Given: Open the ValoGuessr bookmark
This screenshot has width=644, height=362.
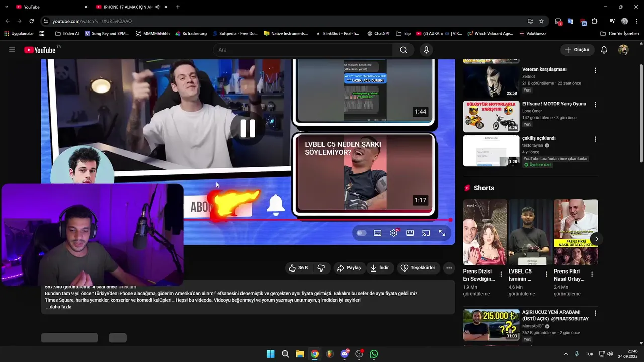Looking at the screenshot, I should point(532,34).
